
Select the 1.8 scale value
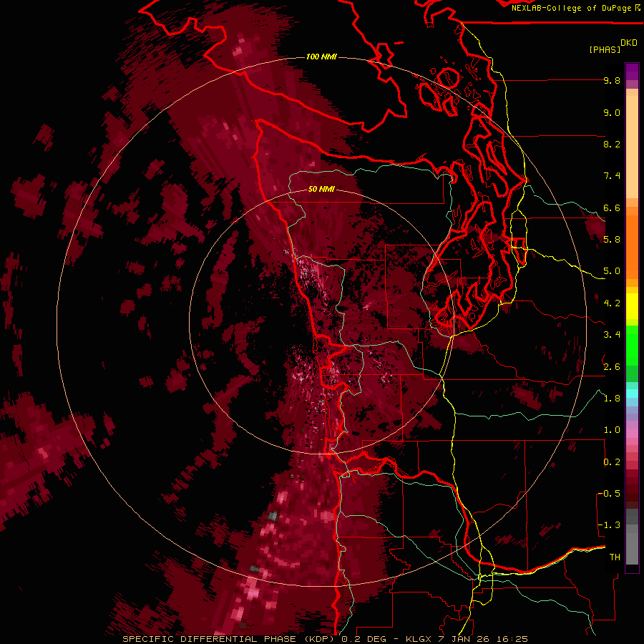[612, 399]
